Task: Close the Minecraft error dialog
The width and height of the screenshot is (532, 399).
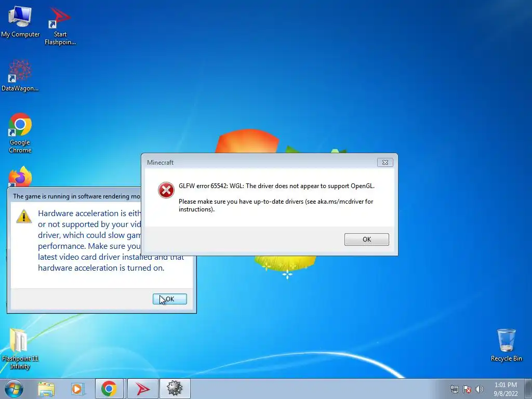Action: (x=385, y=163)
